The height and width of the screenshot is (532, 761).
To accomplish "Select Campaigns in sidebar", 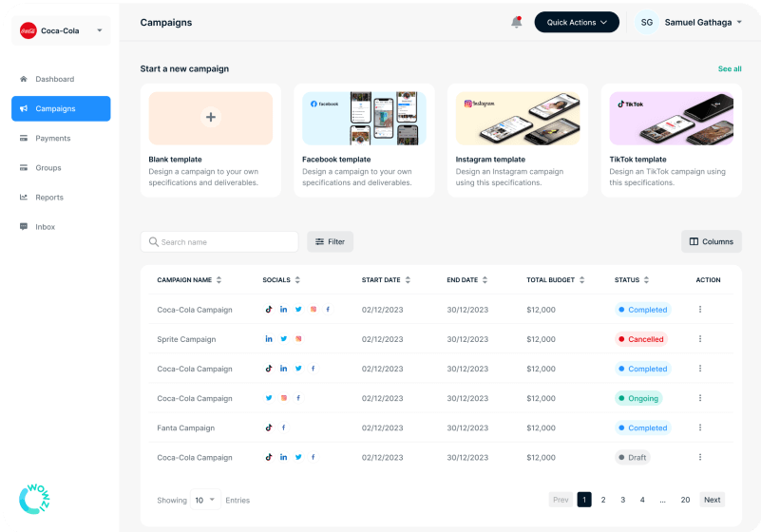I will [x=61, y=108].
